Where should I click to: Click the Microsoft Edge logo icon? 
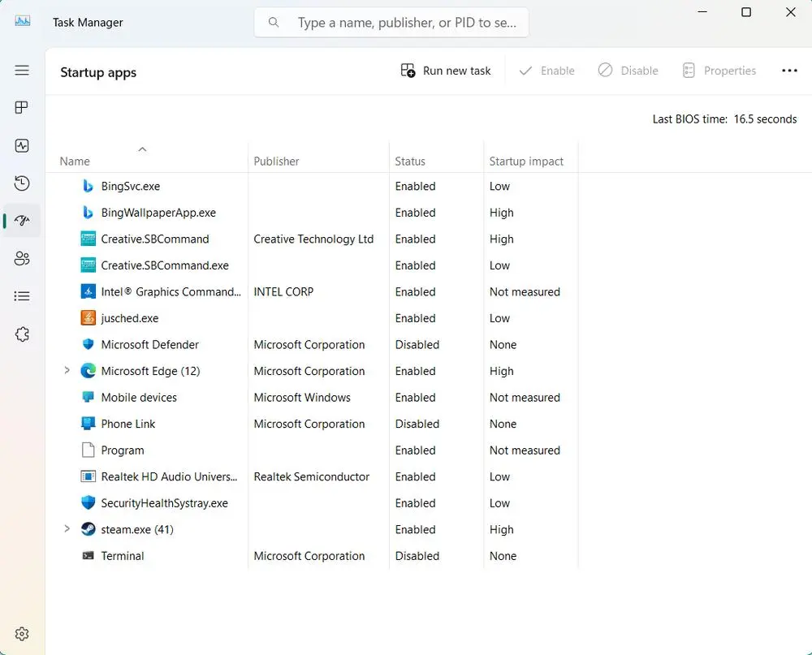(88, 371)
